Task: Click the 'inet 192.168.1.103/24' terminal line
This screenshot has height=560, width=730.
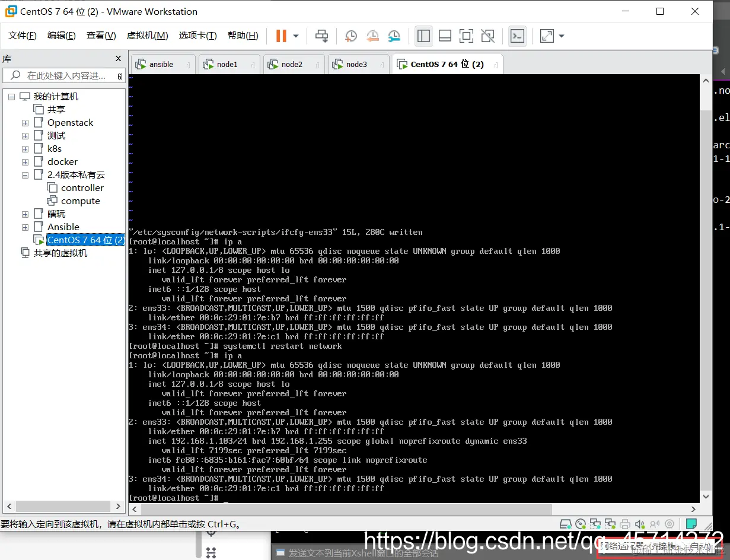Action: (x=337, y=441)
